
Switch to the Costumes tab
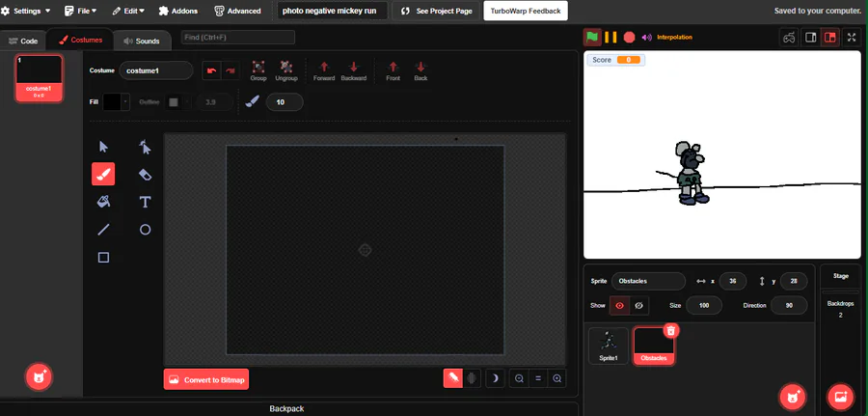coord(80,40)
